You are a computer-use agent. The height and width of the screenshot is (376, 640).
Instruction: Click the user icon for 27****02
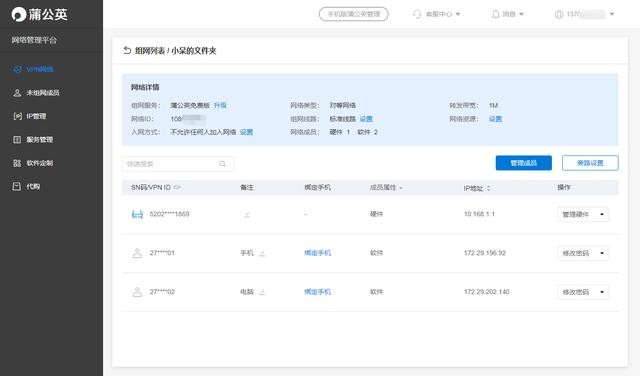tap(137, 292)
